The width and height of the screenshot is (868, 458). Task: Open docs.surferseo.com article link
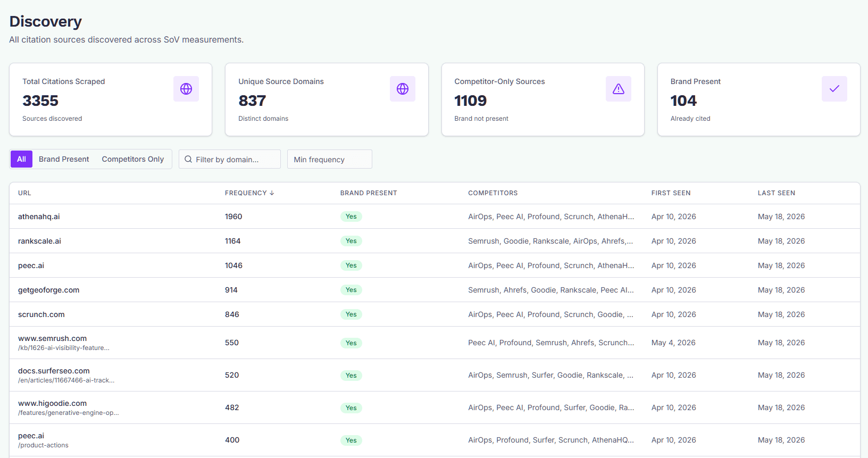tap(66, 375)
